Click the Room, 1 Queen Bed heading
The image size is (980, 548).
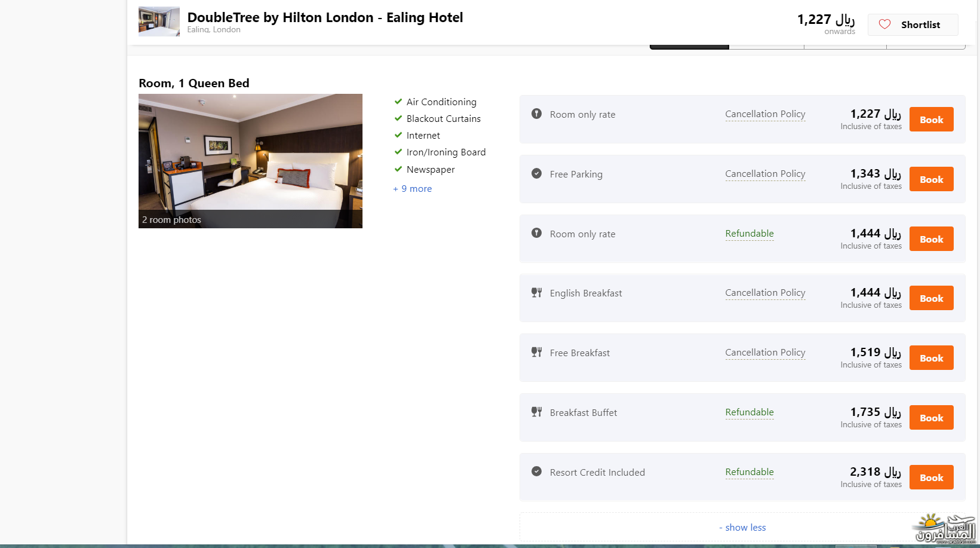(x=194, y=83)
